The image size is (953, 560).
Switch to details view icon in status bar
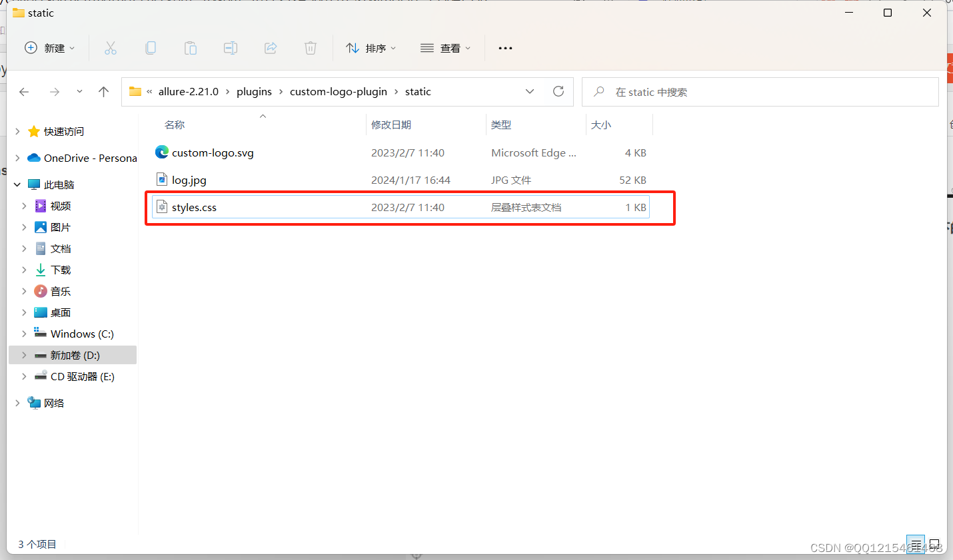917,545
